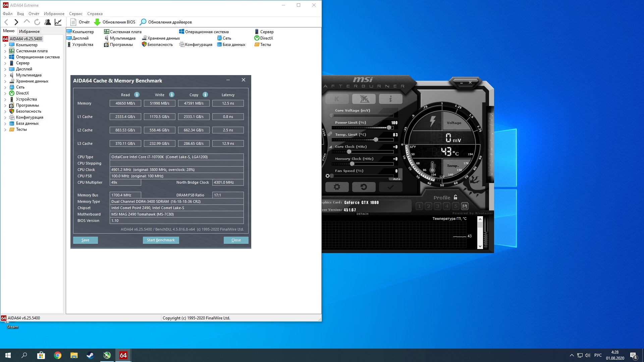Click Afterburner reset button
644x362 pixels.
coord(364,187)
